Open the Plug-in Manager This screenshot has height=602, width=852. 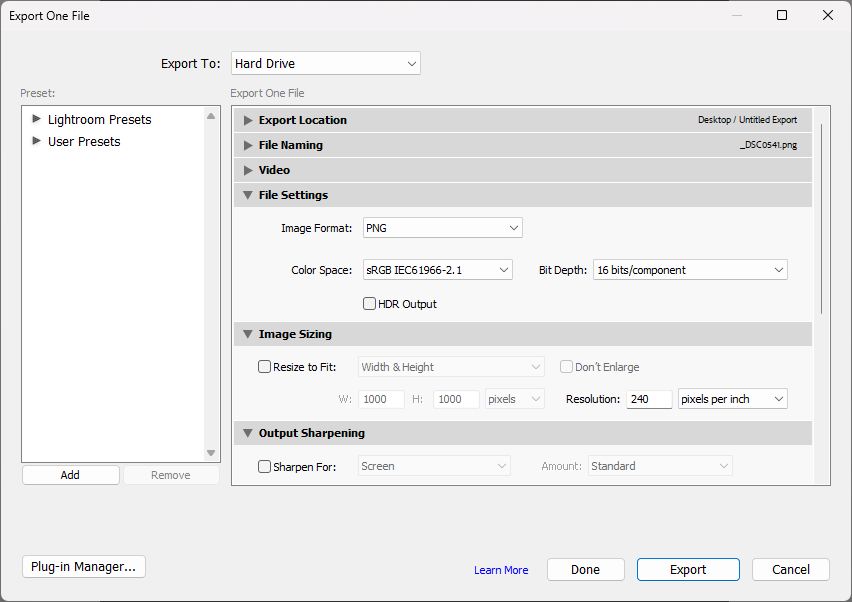84,567
